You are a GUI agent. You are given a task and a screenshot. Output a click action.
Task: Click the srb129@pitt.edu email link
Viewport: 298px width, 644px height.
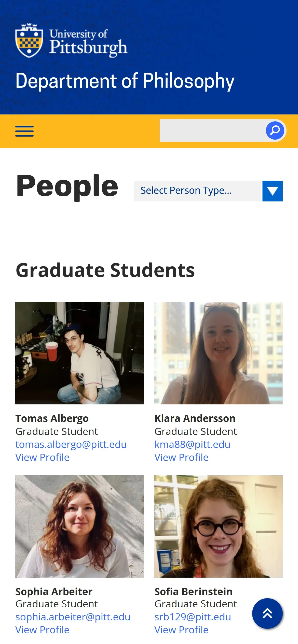coord(193,617)
